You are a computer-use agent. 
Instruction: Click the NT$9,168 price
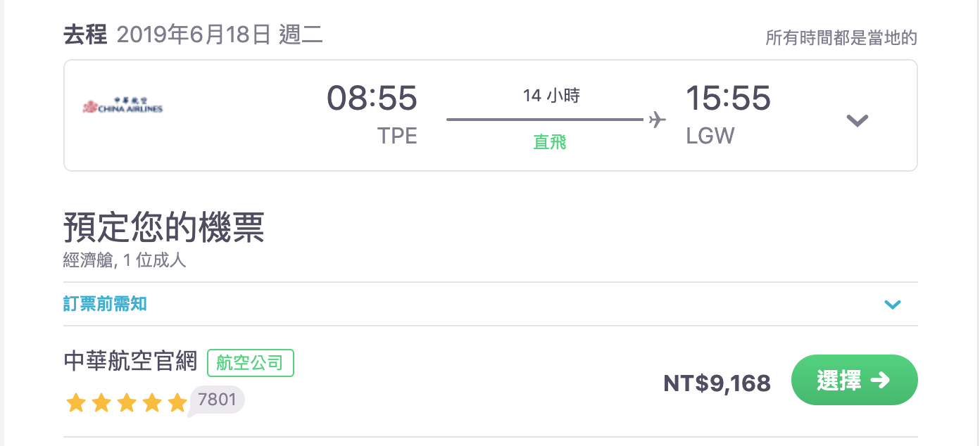[717, 383]
